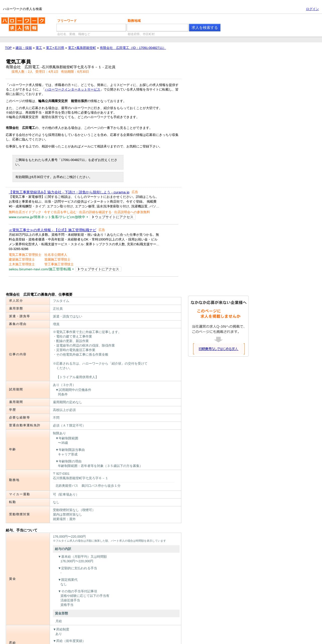Expand sekou.birumen-navi.com ad URL dropdown
The height and width of the screenshot is (644, 322).
[73, 269]
